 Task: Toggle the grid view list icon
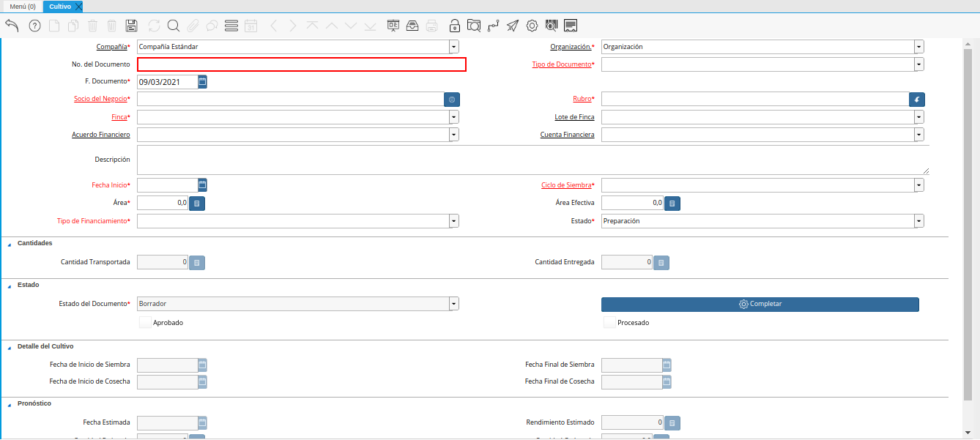(231, 26)
